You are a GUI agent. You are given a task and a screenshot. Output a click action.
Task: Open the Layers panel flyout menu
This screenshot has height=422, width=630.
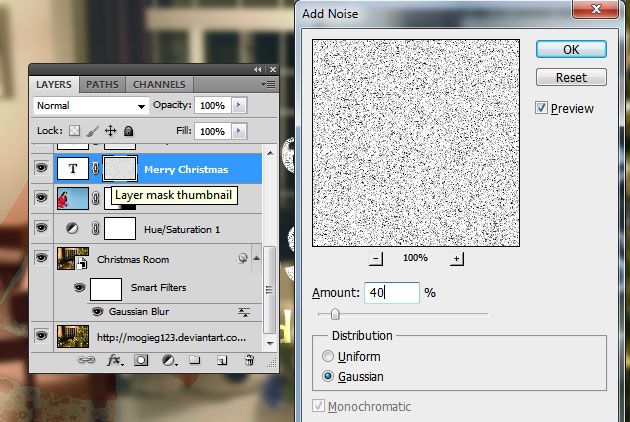pos(268,84)
